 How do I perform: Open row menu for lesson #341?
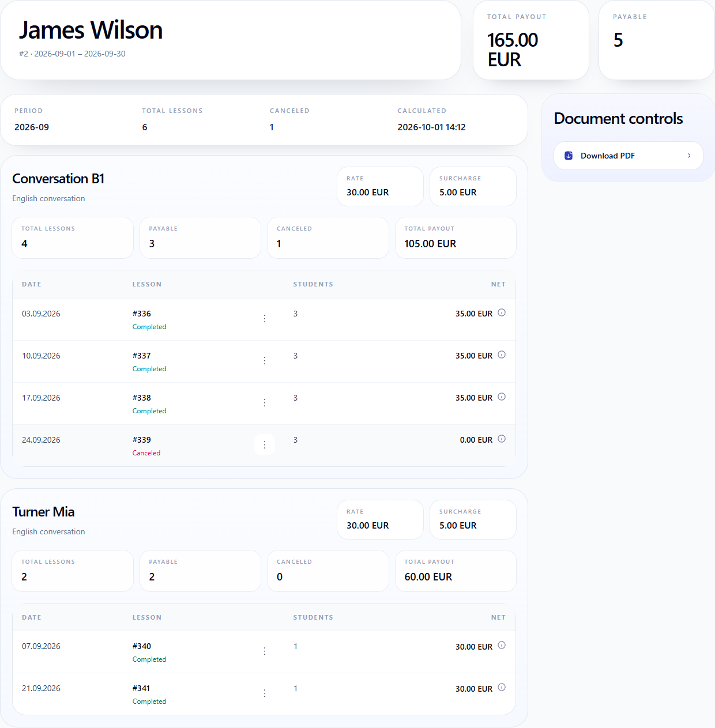click(x=265, y=693)
